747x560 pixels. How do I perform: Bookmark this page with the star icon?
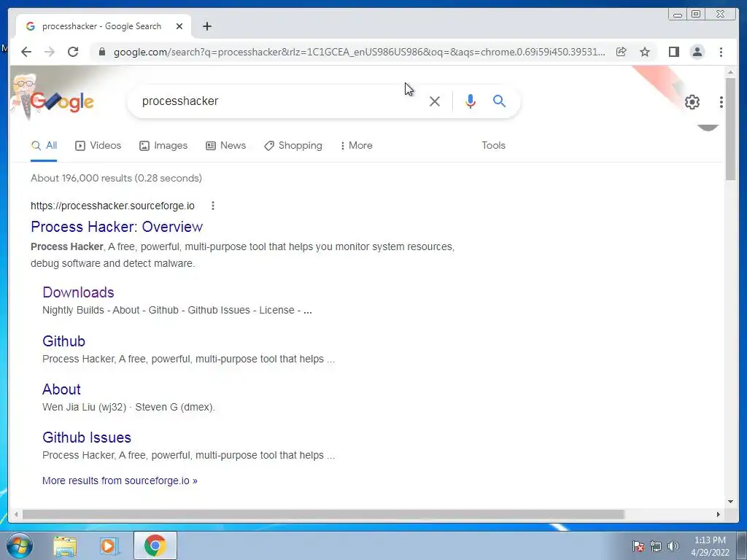[x=645, y=52]
